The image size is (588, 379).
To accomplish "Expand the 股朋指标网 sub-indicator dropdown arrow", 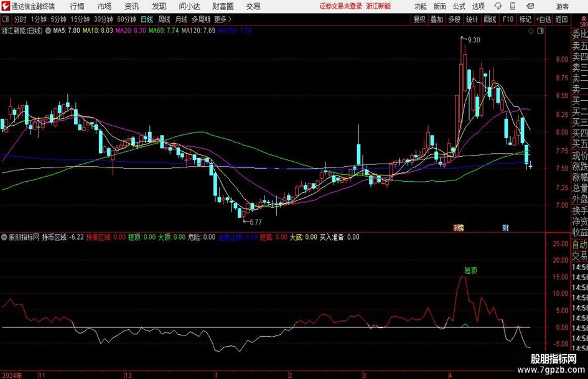I will (4, 237).
